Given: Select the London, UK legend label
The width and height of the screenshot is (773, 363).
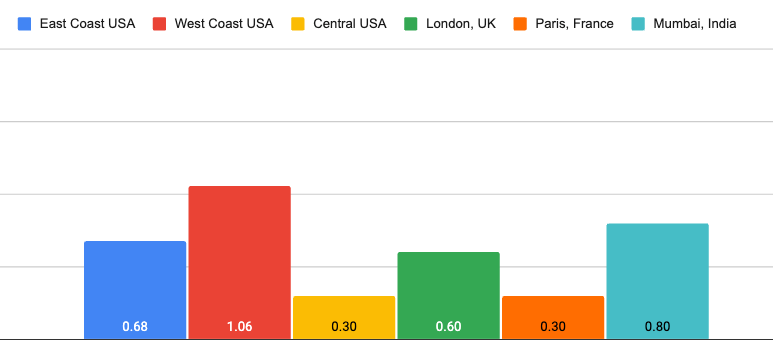Looking at the screenshot, I should pyautogui.click(x=461, y=24).
